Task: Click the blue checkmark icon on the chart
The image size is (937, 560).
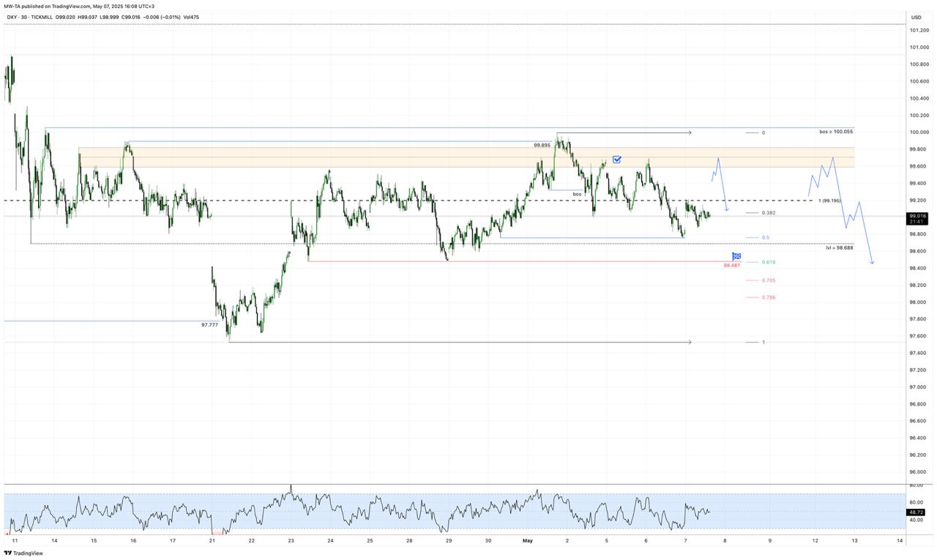Action: click(617, 159)
